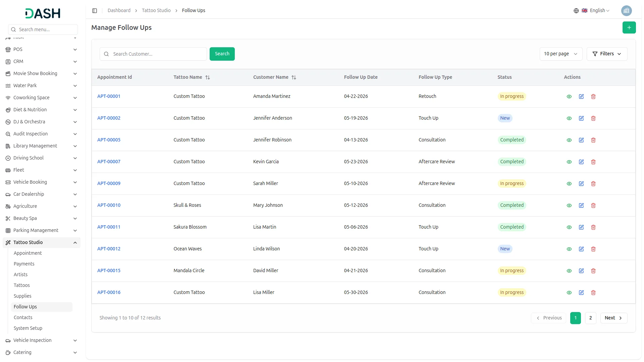Sort by Tattoo Name column arrows
This screenshot has width=644, height=362.
pos(208,77)
